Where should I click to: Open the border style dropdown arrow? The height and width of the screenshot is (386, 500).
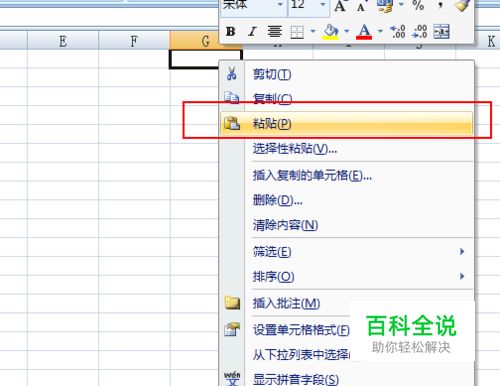pyautogui.click(x=313, y=31)
